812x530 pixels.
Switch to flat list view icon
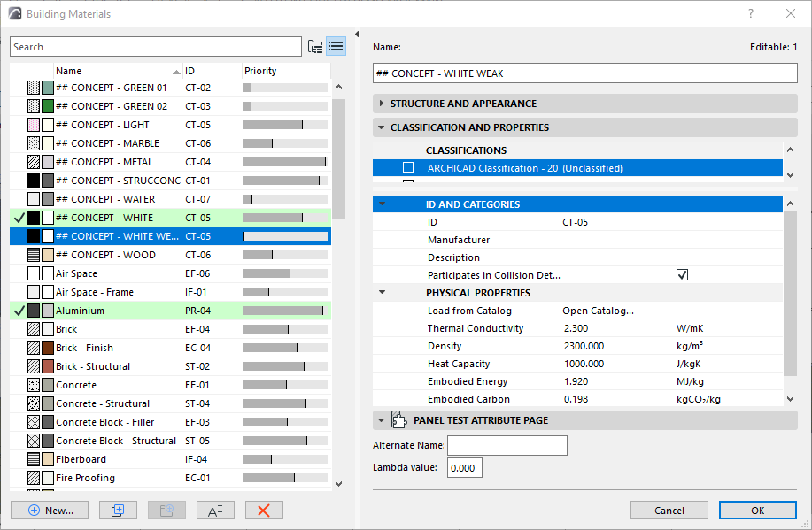coord(336,47)
